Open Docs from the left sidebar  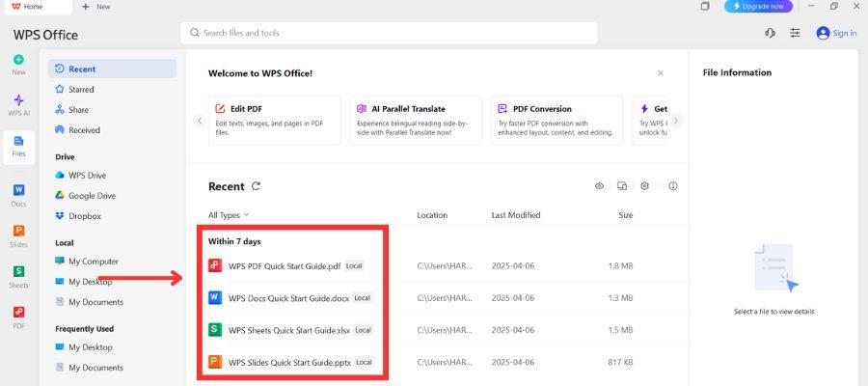(19, 196)
